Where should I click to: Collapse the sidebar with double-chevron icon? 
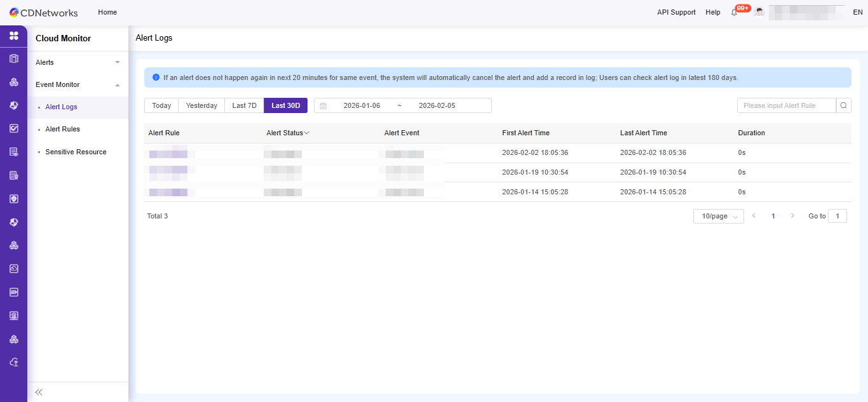(x=39, y=392)
